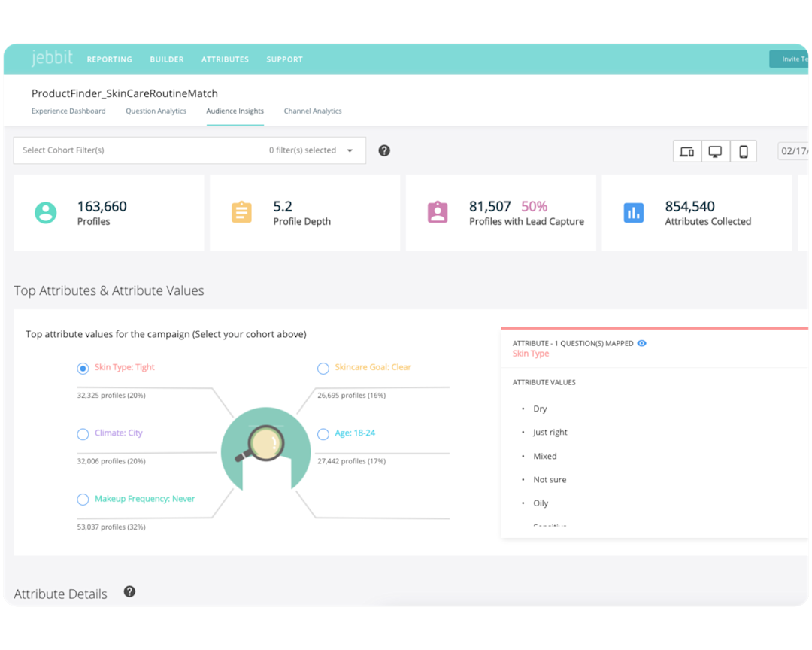Switch to Question Analytics tab

[156, 111]
